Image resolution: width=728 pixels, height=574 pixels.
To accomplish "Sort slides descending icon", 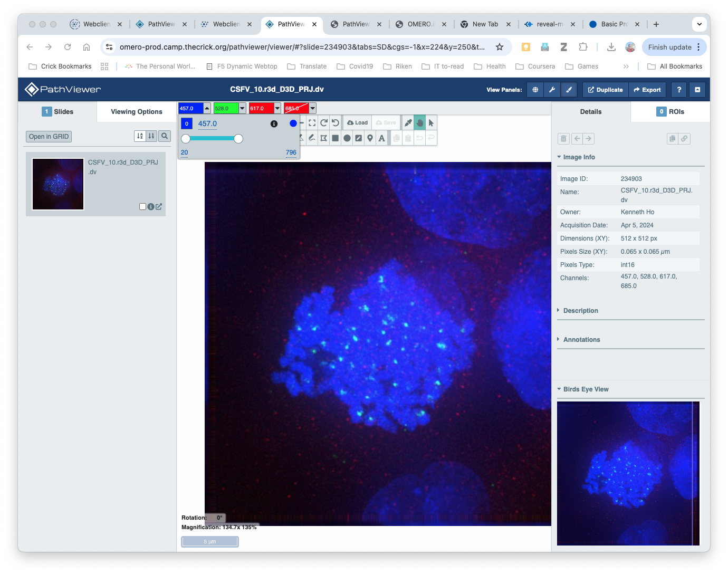I will [151, 136].
